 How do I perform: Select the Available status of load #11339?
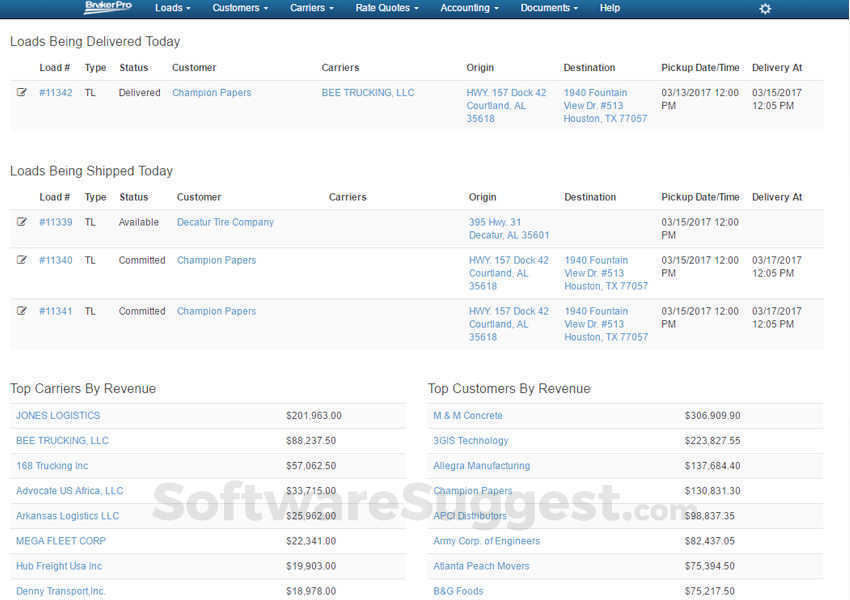pyautogui.click(x=139, y=222)
